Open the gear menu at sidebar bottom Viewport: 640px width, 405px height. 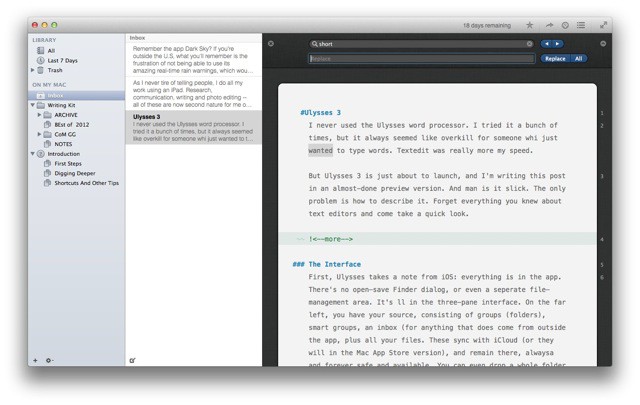pyautogui.click(x=49, y=360)
